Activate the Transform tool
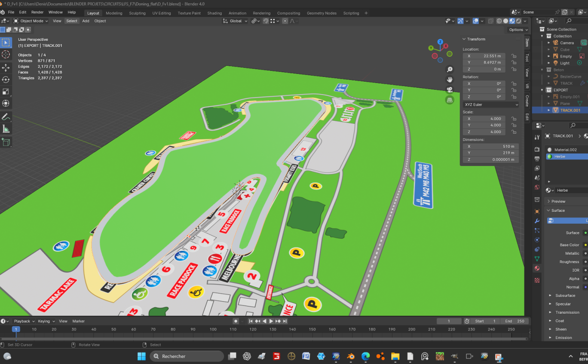 pos(6,104)
